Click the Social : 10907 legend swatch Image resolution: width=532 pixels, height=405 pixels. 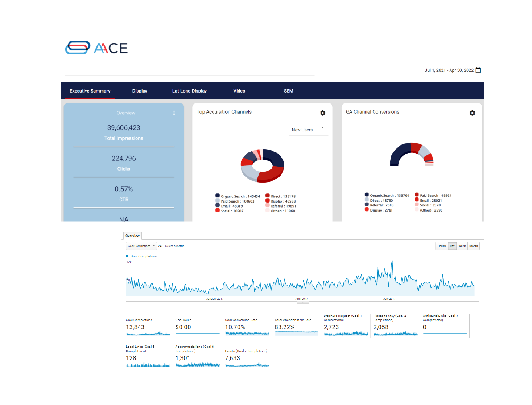tap(218, 210)
